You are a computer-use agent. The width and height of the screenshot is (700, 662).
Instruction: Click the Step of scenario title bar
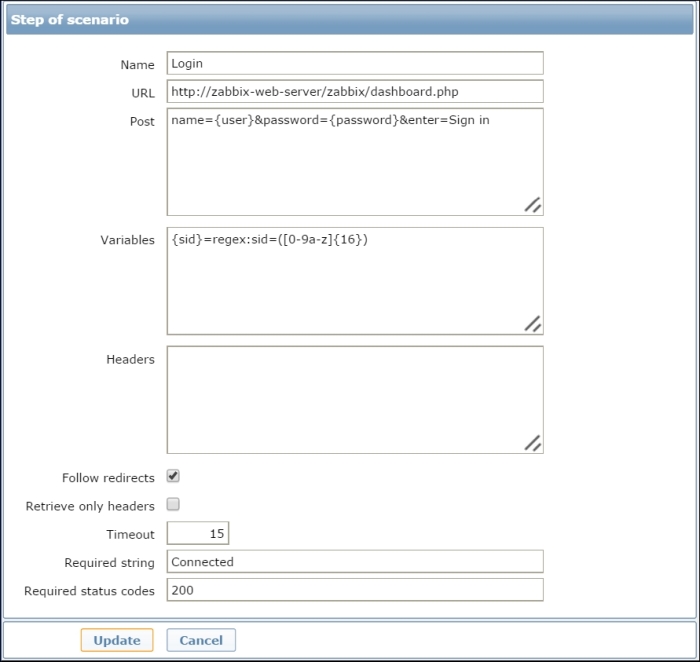pos(350,20)
